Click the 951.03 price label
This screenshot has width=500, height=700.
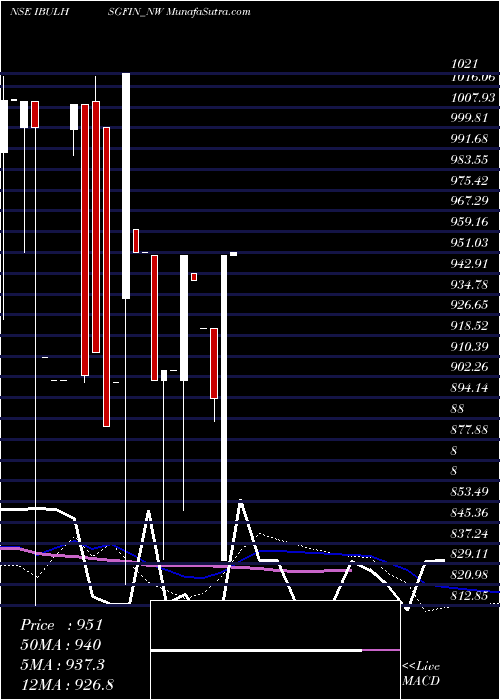(x=469, y=242)
